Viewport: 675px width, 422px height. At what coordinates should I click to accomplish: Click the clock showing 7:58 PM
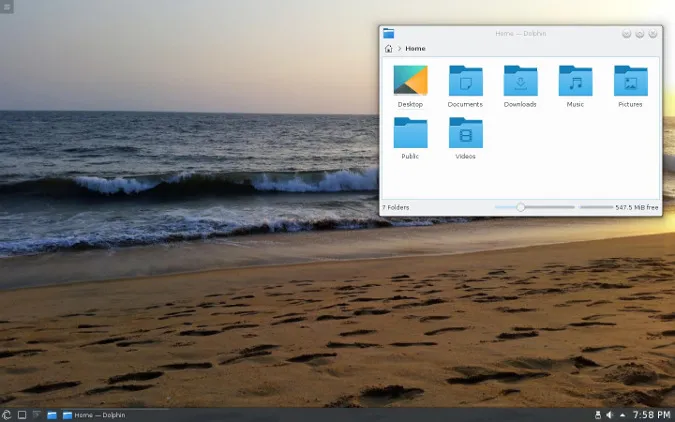(651, 414)
